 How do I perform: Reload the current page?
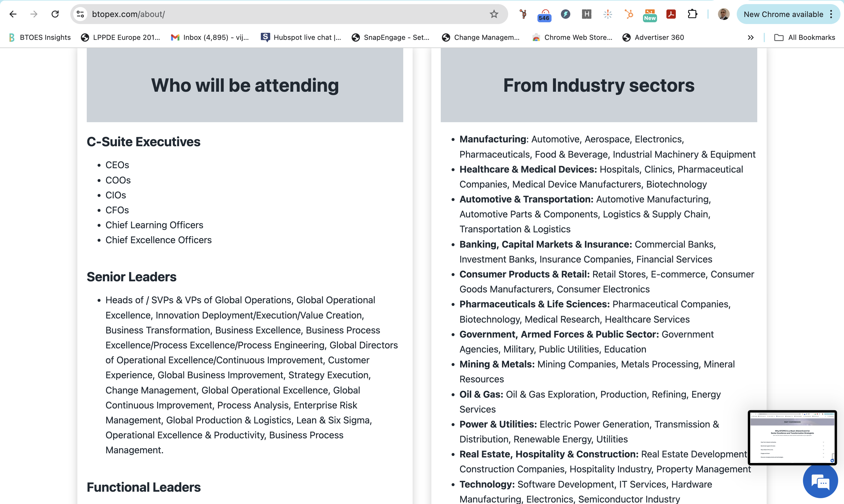(55, 14)
